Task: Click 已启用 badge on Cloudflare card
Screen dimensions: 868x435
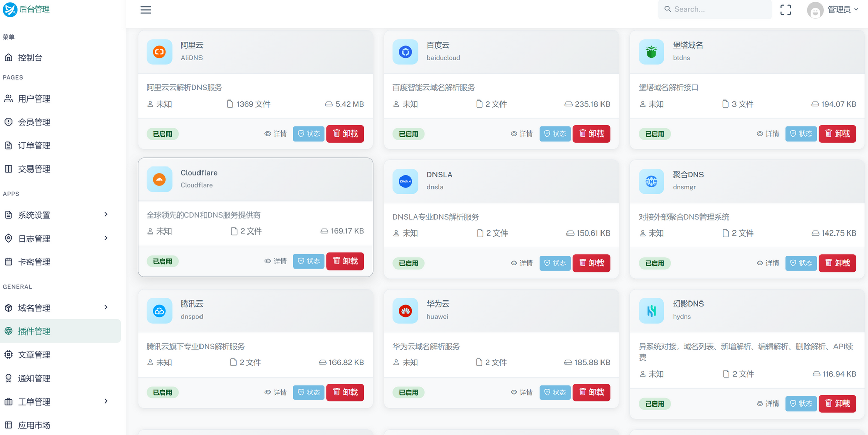Action: 162,261
